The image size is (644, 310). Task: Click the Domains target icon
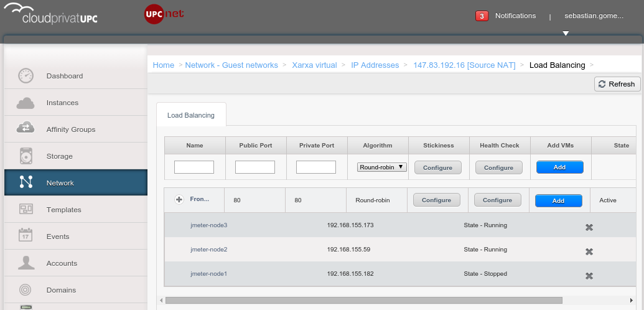coord(26,290)
